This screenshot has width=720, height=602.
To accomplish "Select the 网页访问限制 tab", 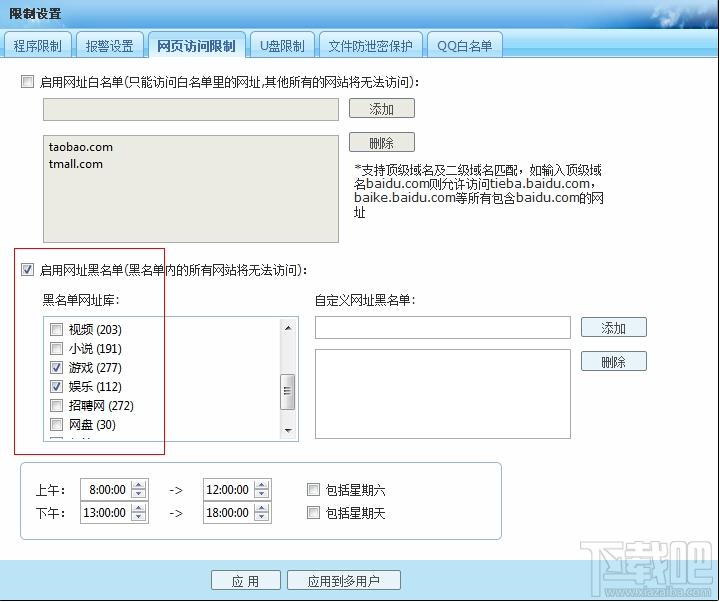I will pos(197,45).
